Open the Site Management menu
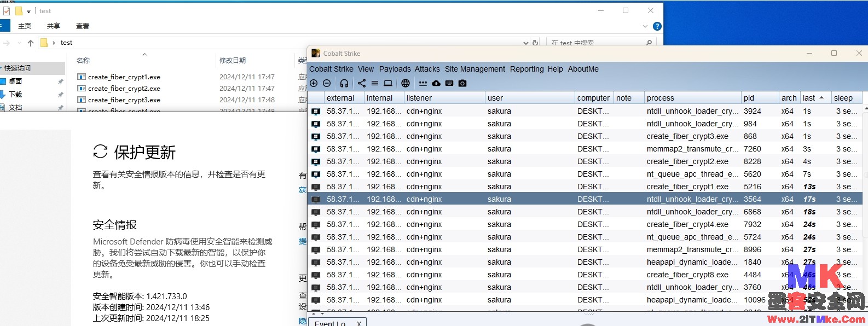The width and height of the screenshot is (868, 326). 475,69
